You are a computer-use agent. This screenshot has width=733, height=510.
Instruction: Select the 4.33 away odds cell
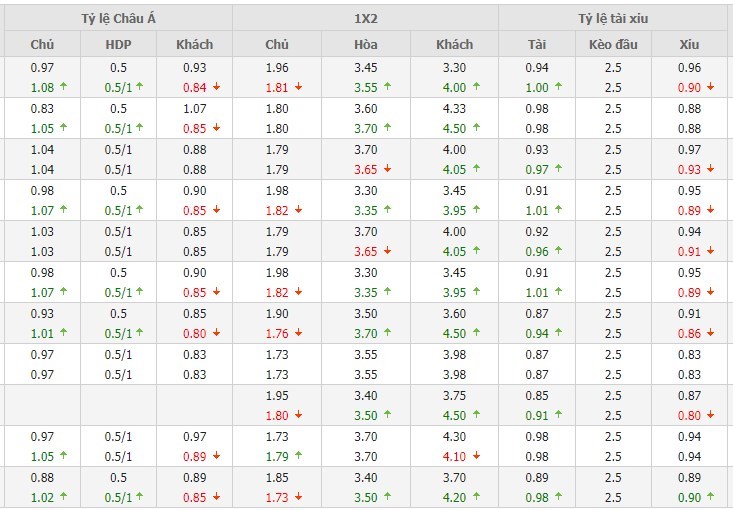point(454,109)
